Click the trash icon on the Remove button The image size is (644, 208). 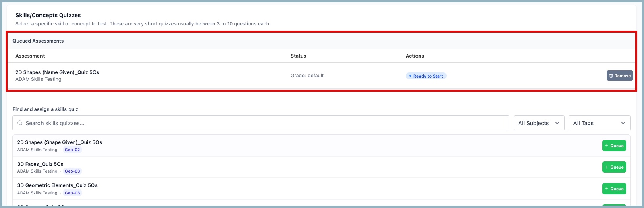611,76
